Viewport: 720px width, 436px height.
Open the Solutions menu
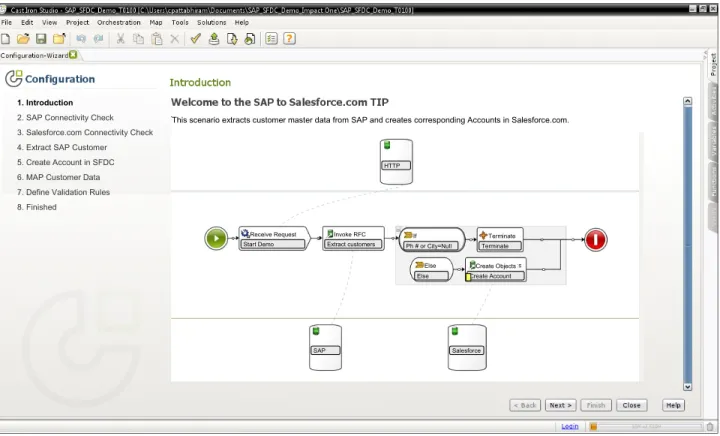pyautogui.click(x=212, y=22)
